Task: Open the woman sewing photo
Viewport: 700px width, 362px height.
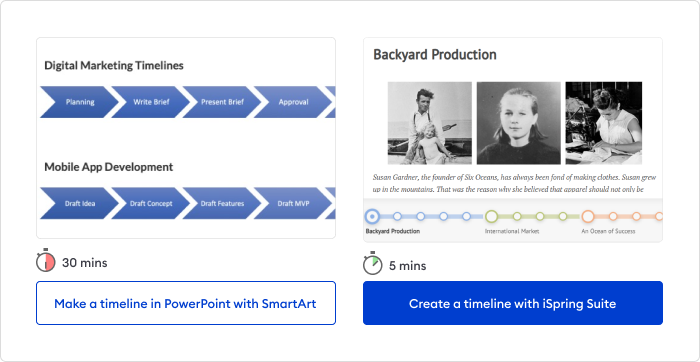Action: [604, 123]
